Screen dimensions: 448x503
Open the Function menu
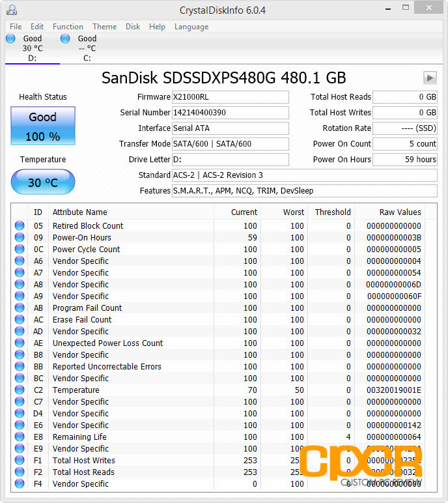(x=68, y=27)
